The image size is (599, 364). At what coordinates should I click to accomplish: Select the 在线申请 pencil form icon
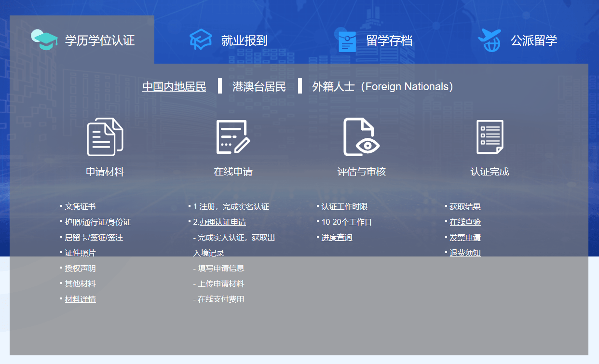click(x=233, y=137)
